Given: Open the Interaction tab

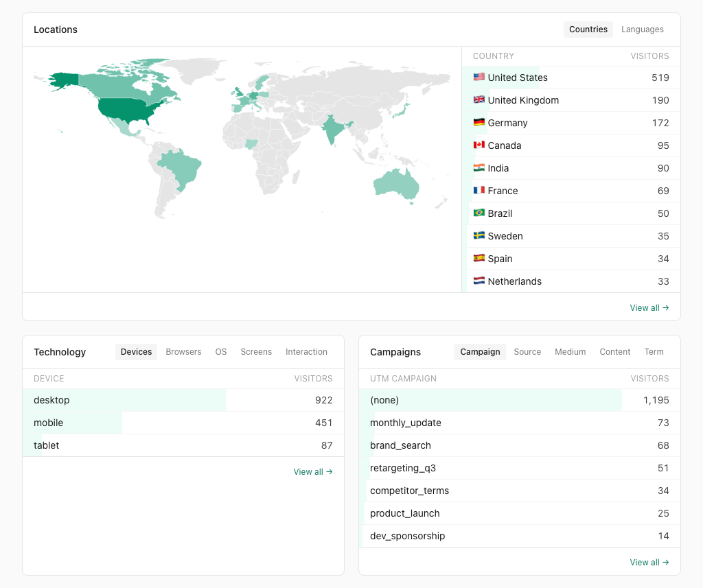Looking at the screenshot, I should (x=306, y=352).
